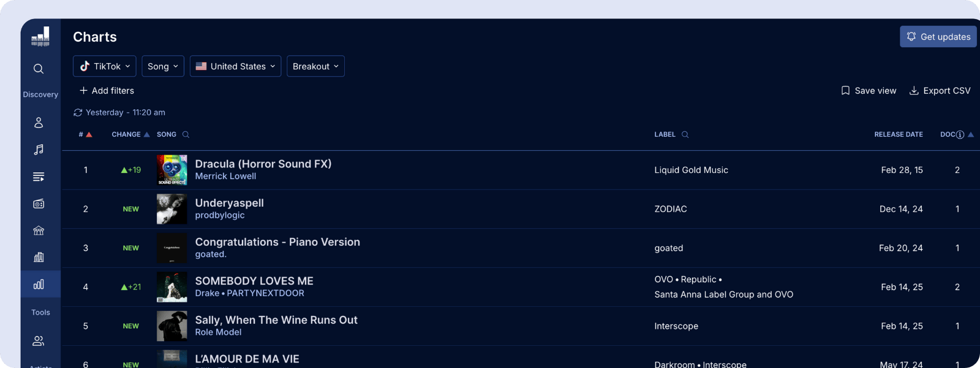The width and height of the screenshot is (980, 368).
Task: Click the +21 change value
Action: point(131,287)
